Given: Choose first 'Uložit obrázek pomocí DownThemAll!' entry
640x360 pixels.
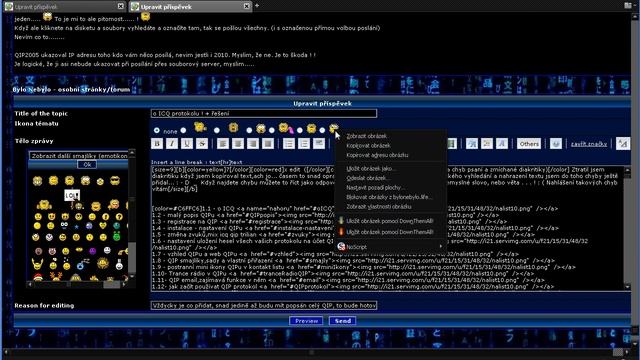Looking at the screenshot, I should [x=391, y=221].
